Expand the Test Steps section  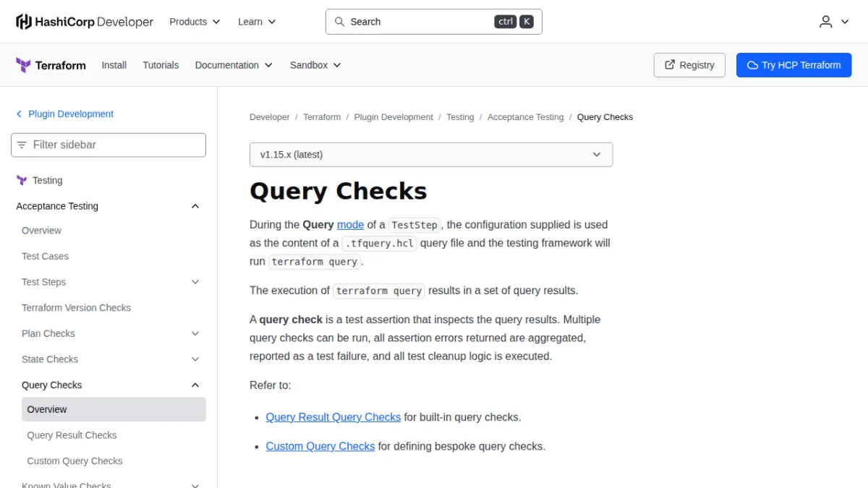coord(195,282)
